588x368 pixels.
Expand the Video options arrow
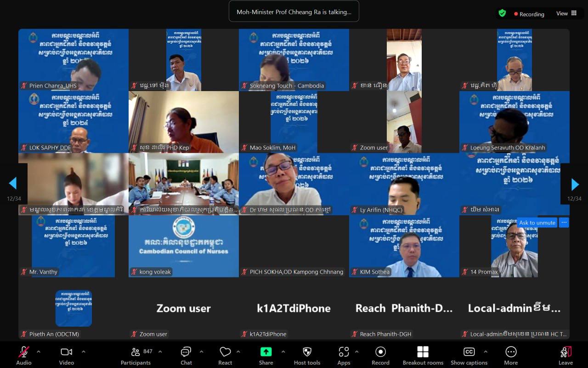pyautogui.click(x=84, y=352)
